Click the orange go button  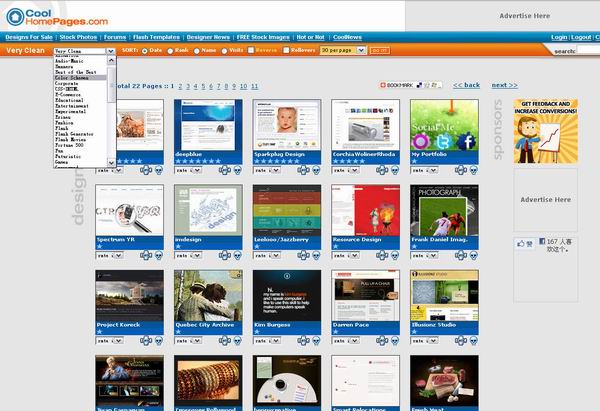[380, 51]
